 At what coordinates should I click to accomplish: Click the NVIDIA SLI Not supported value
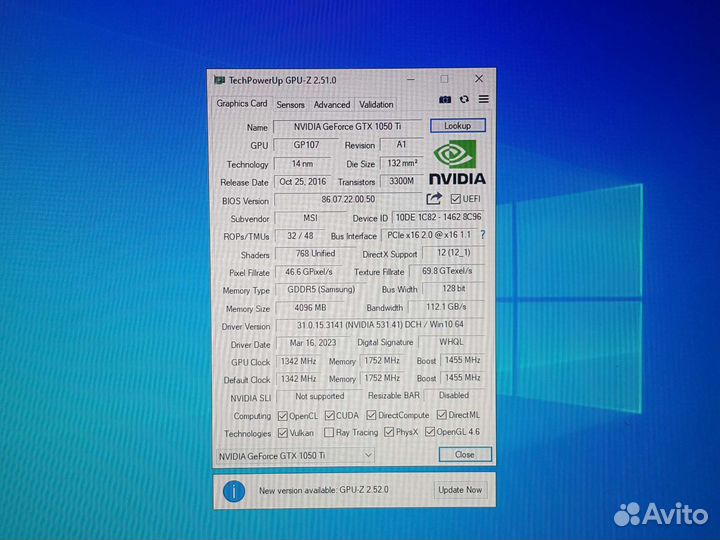pos(320,396)
